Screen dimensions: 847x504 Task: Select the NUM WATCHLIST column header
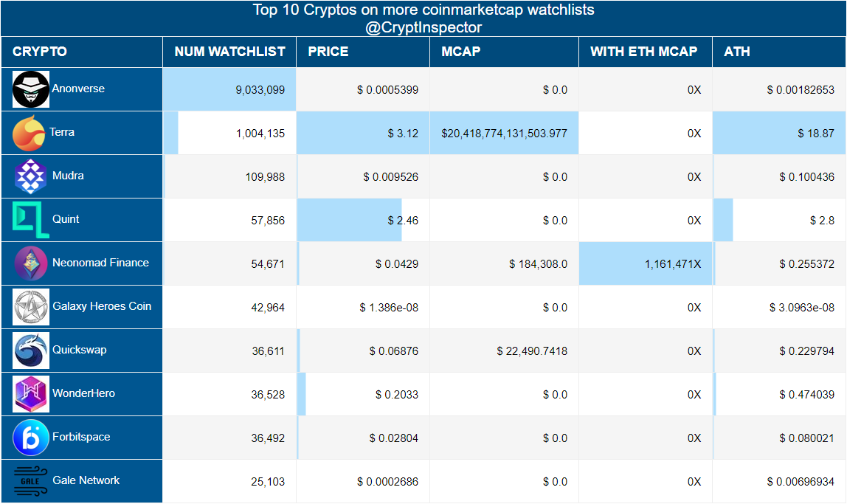229,52
